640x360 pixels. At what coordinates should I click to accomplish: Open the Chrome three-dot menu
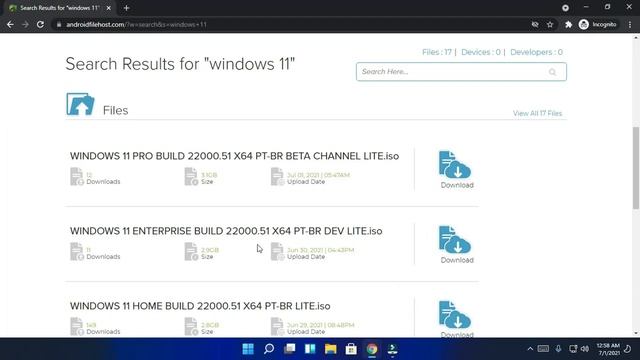630,24
